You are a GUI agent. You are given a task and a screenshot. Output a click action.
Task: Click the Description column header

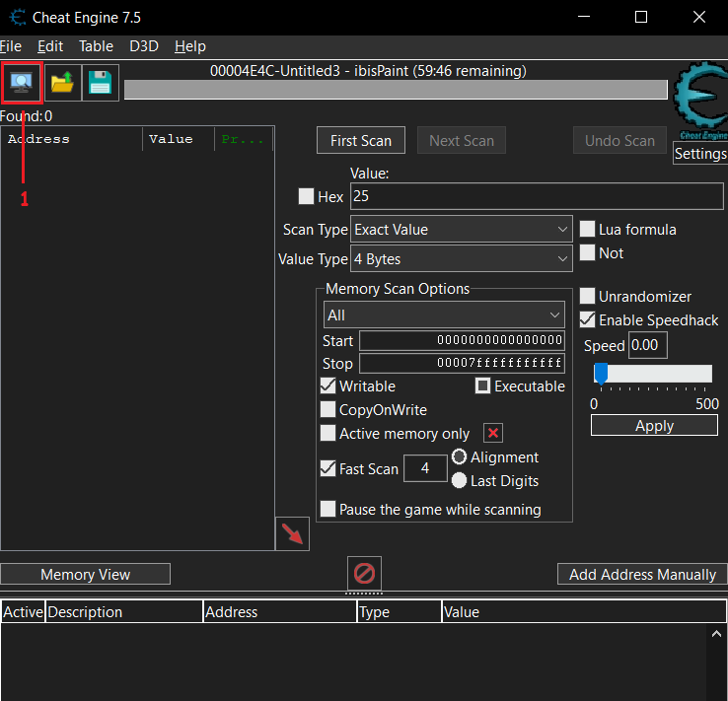pyautogui.click(x=124, y=612)
